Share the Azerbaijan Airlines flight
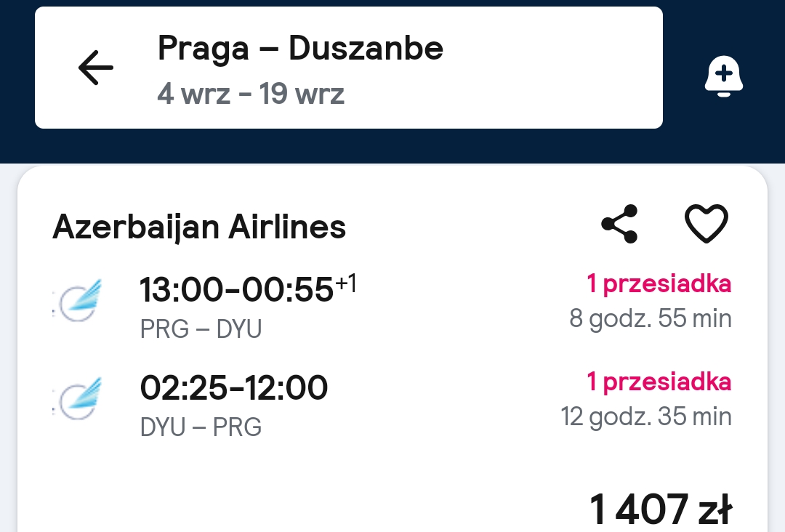Screen dimensions: 785x532 tap(620, 224)
